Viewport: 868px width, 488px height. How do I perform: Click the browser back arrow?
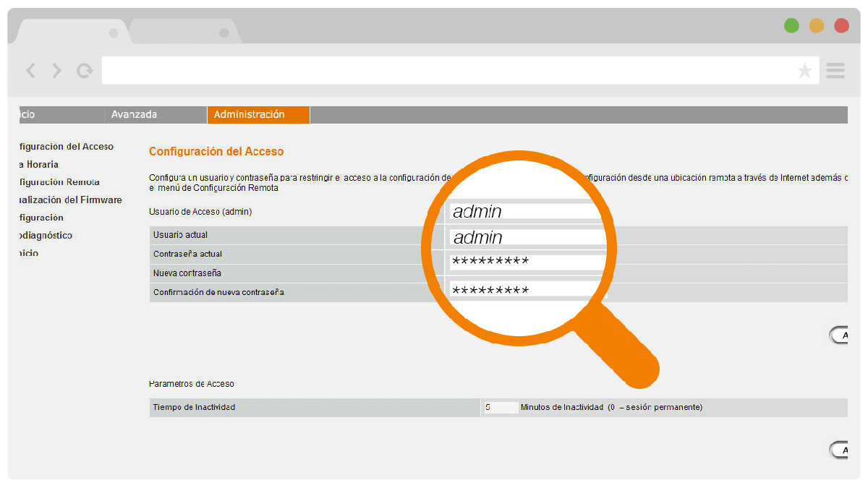(x=30, y=70)
